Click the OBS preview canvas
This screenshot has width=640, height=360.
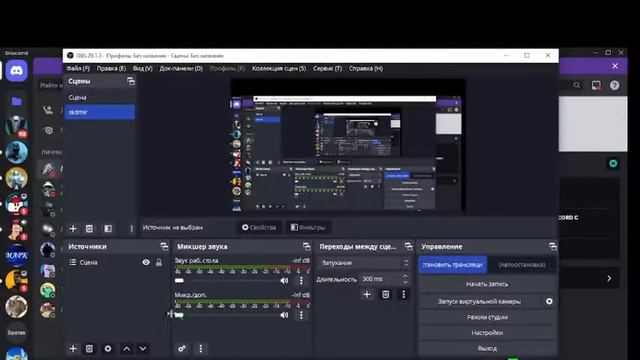pos(348,145)
